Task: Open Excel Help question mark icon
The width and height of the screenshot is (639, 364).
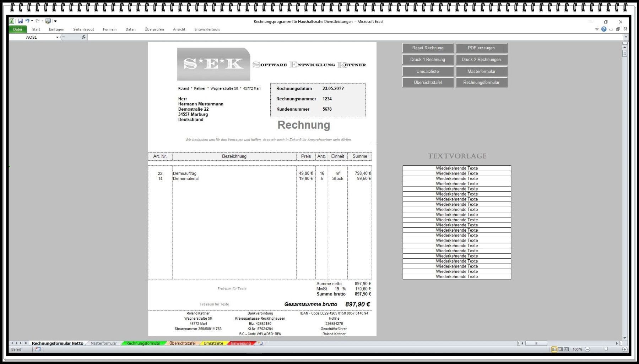Action: tap(604, 29)
